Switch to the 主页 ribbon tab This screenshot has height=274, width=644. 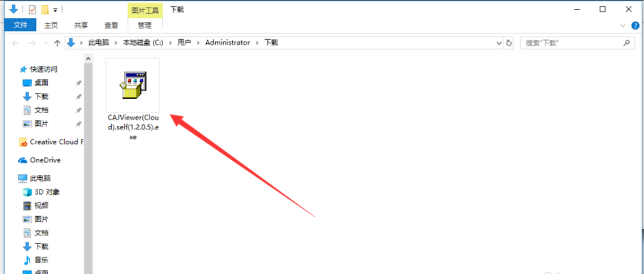pos(51,25)
